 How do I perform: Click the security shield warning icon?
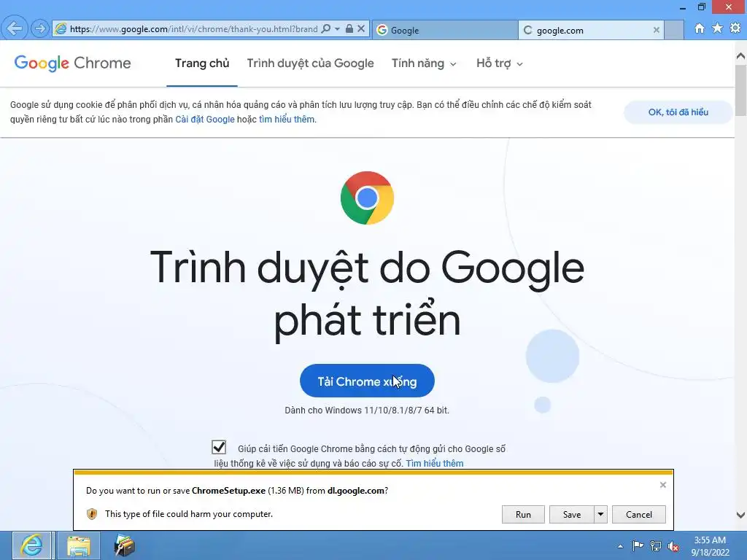tap(92, 514)
